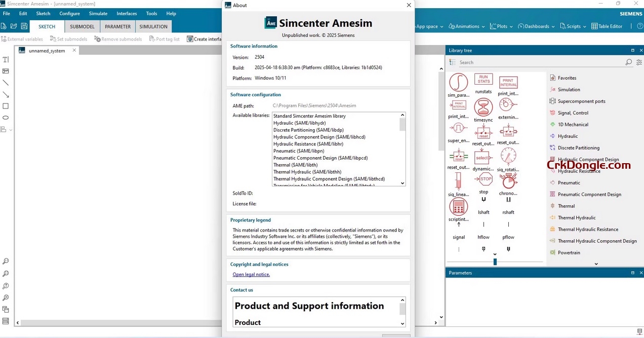Select the sig_rotati gauge component
The height and width of the screenshot is (338, 644).
[x=508, y=156]
